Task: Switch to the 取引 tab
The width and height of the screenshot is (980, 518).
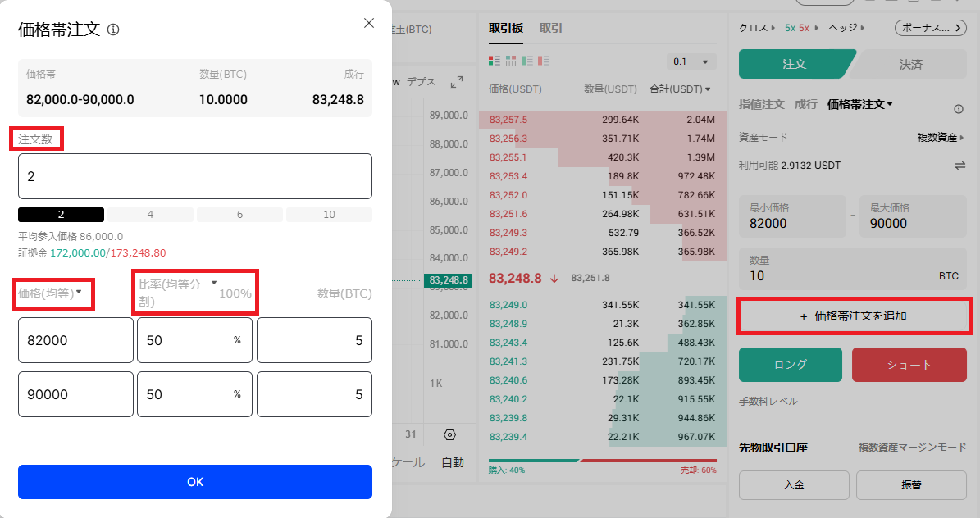Action: tap(550, 28)
